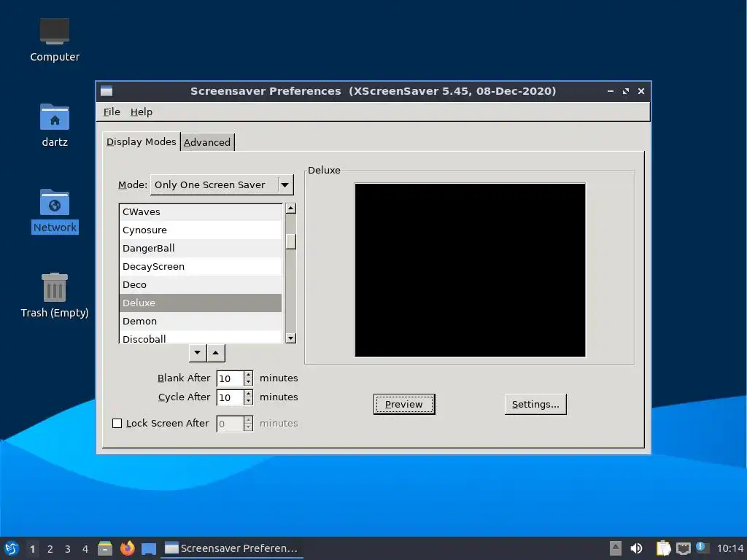Click the Screensaver Preferences taskbar entry
This screenshot has height=560, width=747.
click(231, 548)
